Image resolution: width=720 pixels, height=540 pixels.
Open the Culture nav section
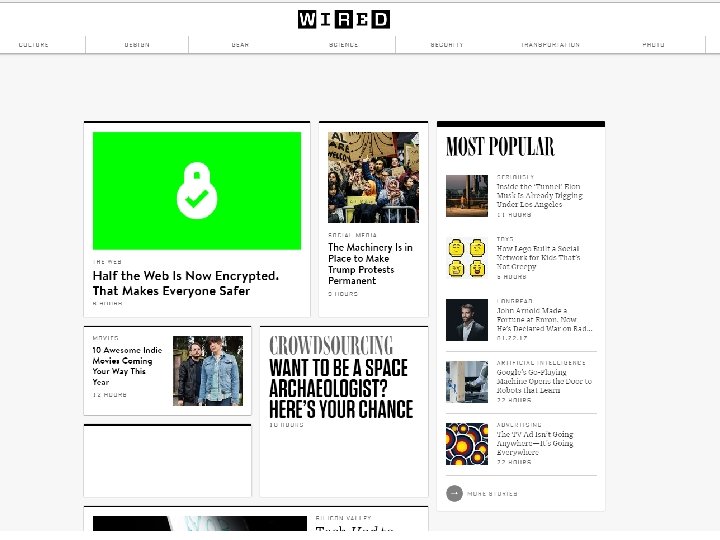pyautogui.click(x=34, y=45)
